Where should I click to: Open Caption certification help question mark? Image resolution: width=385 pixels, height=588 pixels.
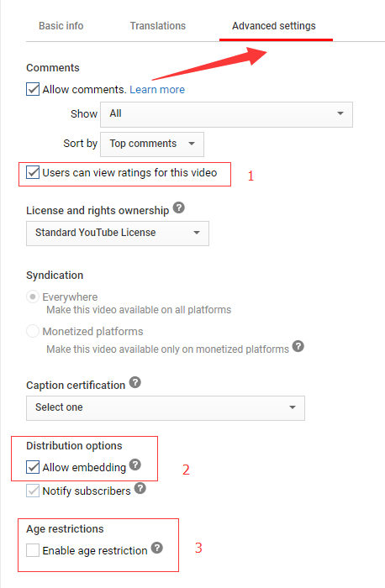[135, 382]
